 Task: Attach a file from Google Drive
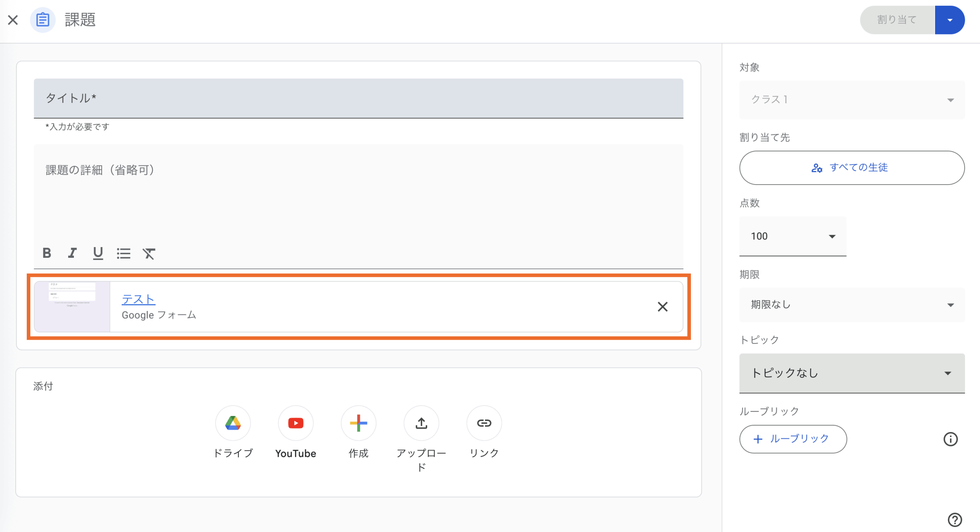(x=233, y=423)
